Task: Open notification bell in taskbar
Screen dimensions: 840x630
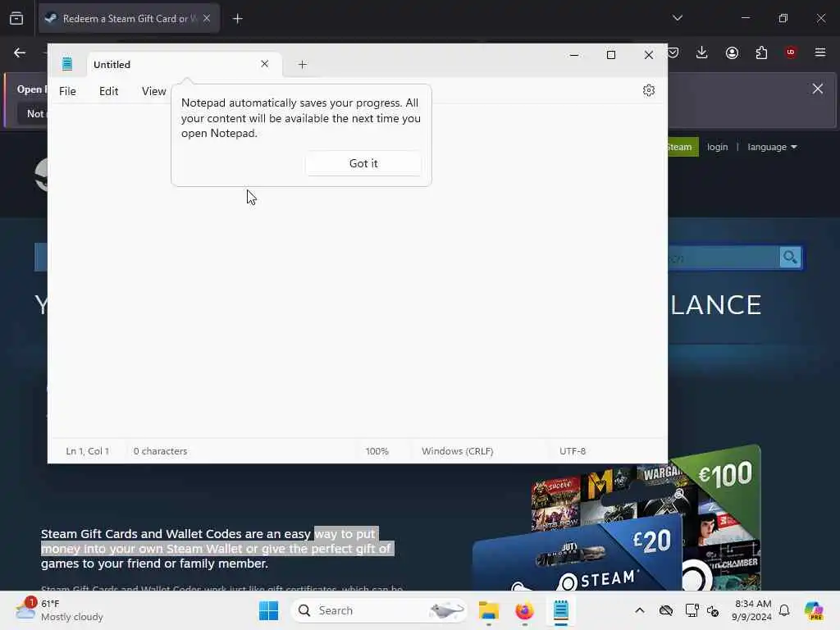Action: 784,610
